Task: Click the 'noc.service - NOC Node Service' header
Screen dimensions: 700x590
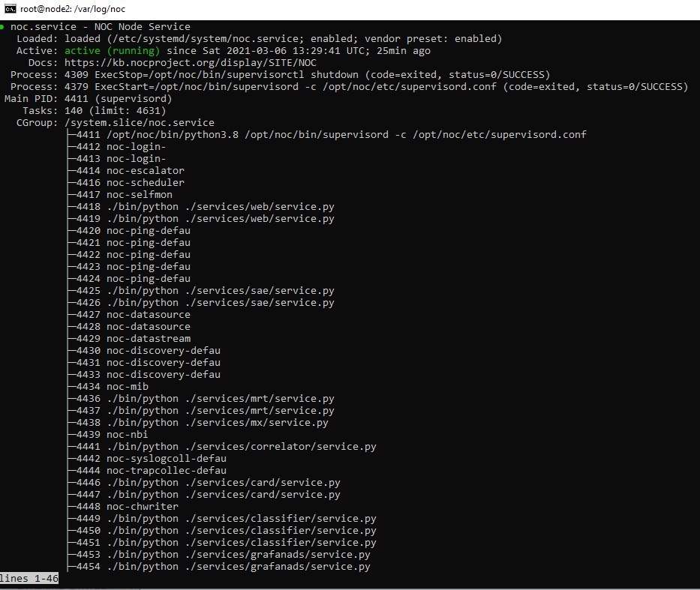Action: coord(101,27)
